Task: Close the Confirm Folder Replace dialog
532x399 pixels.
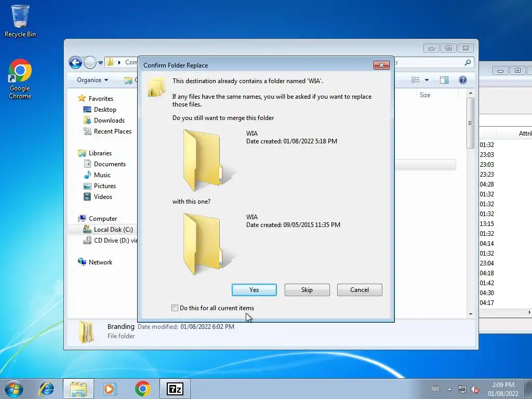Action: point(381,65)
